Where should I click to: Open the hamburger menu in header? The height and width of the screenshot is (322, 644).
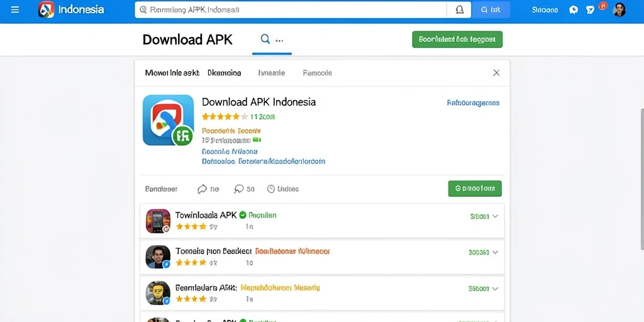click(15, 9)
